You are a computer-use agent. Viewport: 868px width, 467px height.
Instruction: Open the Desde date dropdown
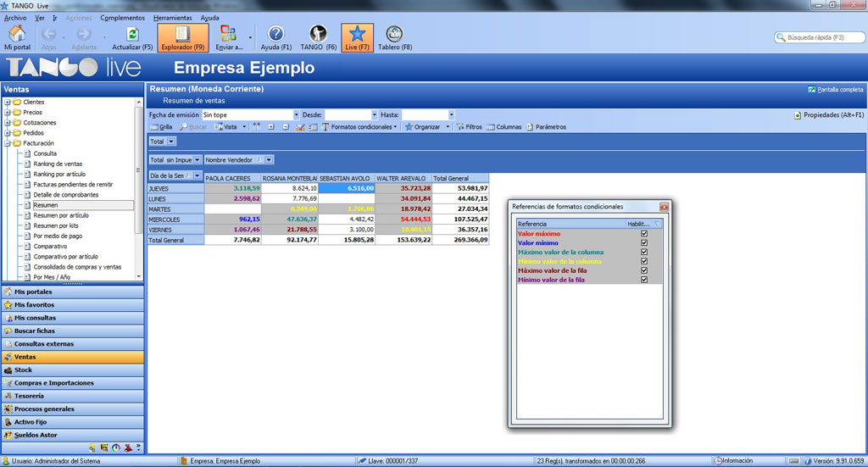coord(374,115)
